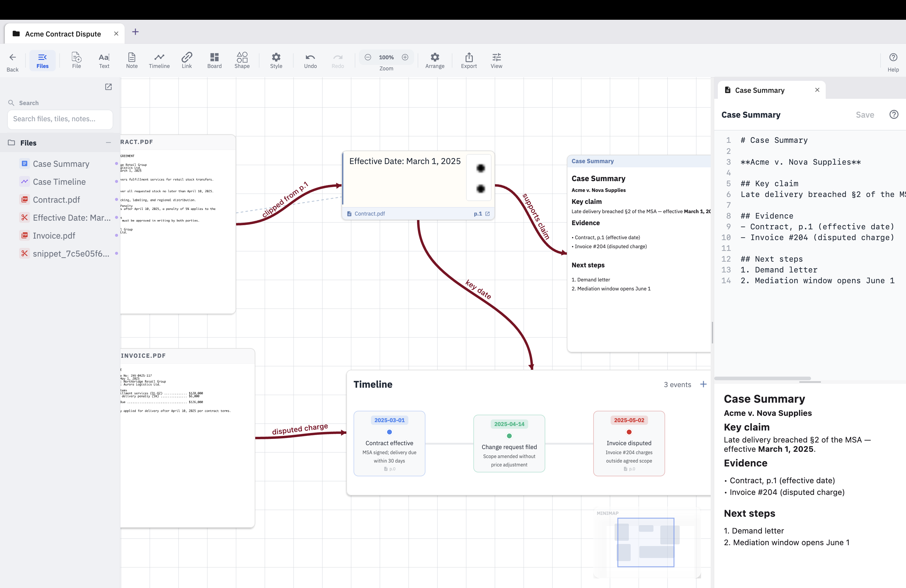Close the Case Summary editor tab
Viewport: 906px width, 588px height.
point(817,90)
